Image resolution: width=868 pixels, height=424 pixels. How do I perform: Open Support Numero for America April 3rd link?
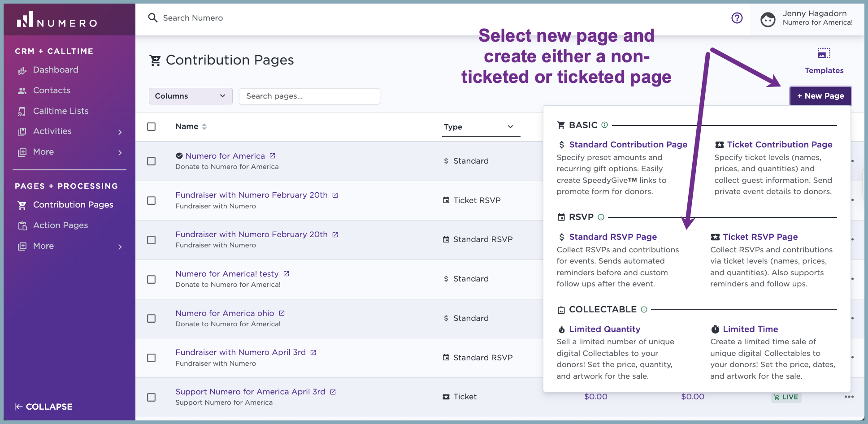pos(250,392)
